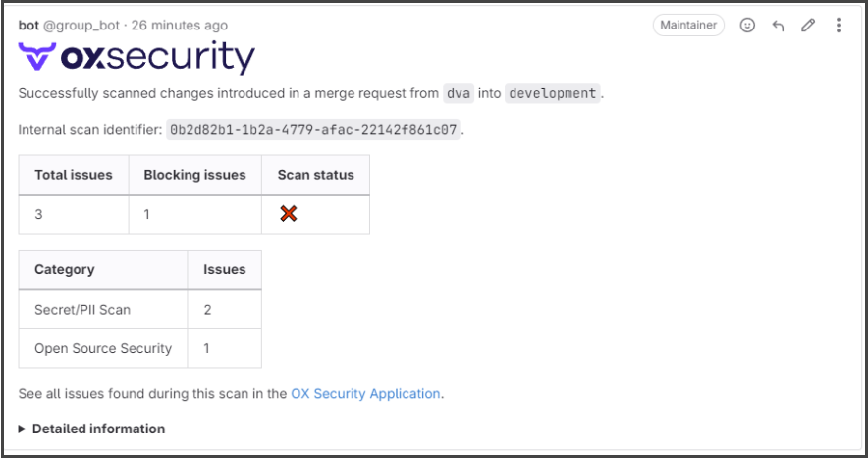This screenshot has height=458, width=868.
Task: Click the OX Security logo image
Action: click(136, 58)
